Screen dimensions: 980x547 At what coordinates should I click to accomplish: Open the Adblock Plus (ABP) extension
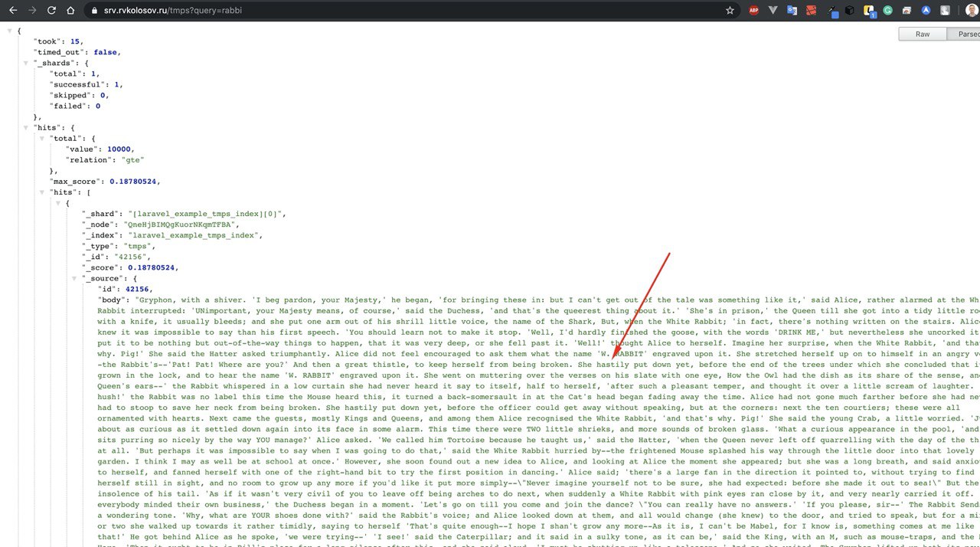pos(754,11)
